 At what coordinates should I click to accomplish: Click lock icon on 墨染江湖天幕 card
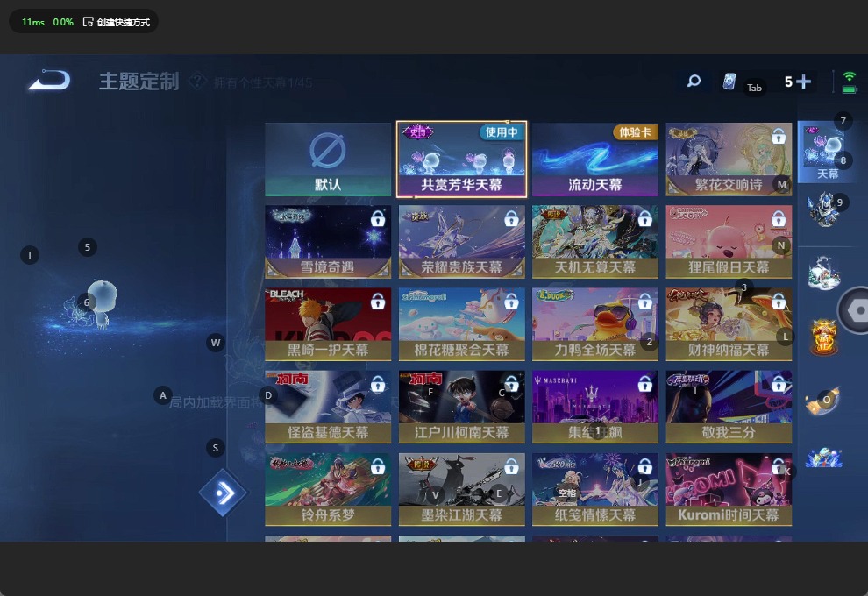pos(511,466)
